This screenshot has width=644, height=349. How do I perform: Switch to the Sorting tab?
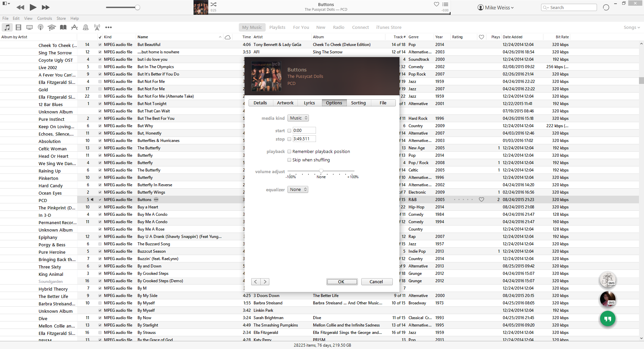click(358, 103)
